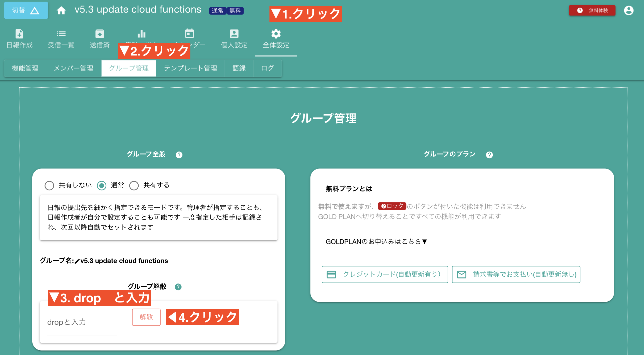Open 受信一覧 list icon
The image size is (644, 355).
click(61, 34)
